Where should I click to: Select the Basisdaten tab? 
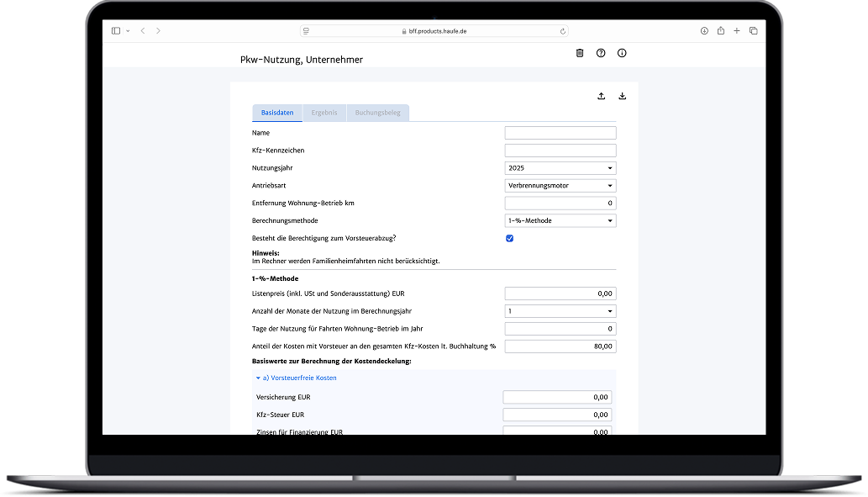coord(277,113)
